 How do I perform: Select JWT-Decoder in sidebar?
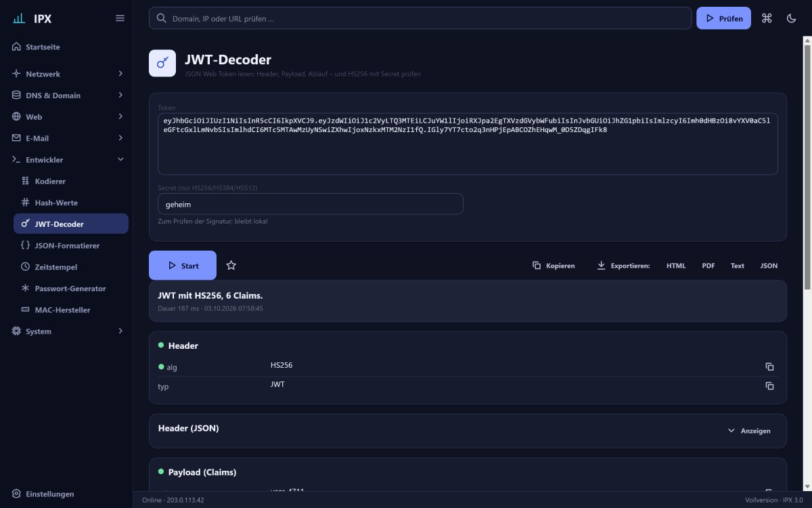pyautogui.click(x=71, y=224)
